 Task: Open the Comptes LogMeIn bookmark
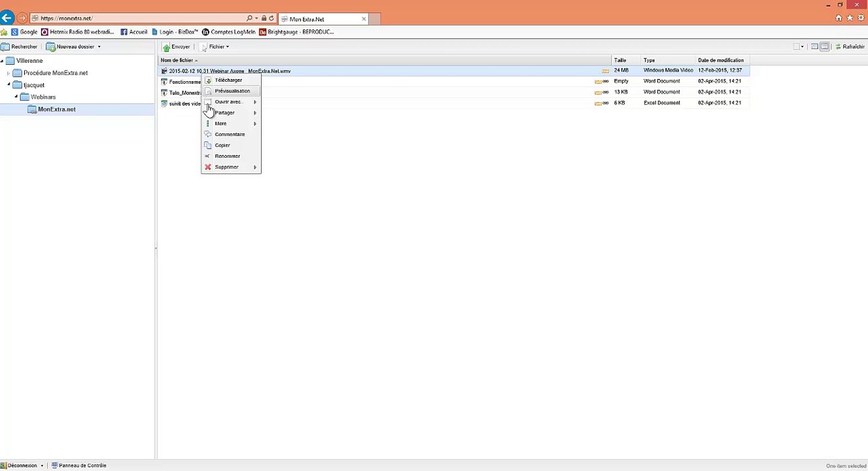(x=228, y=31)
